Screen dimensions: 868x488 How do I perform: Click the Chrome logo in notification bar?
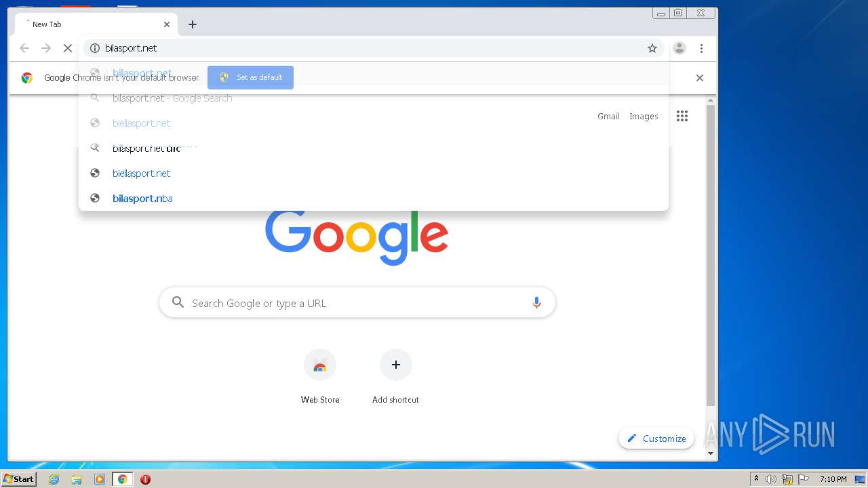(27, 78)
